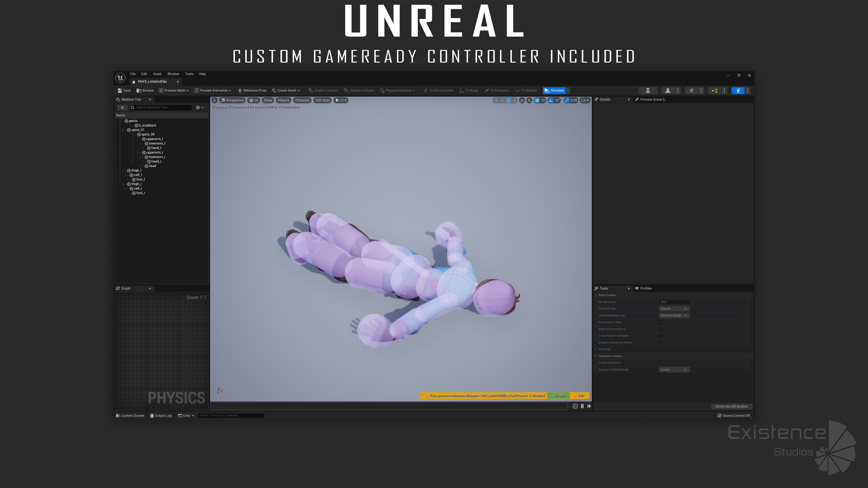
Task: Uncheck the Auto Orient to Bone checkbox
Action: (661, 322)
